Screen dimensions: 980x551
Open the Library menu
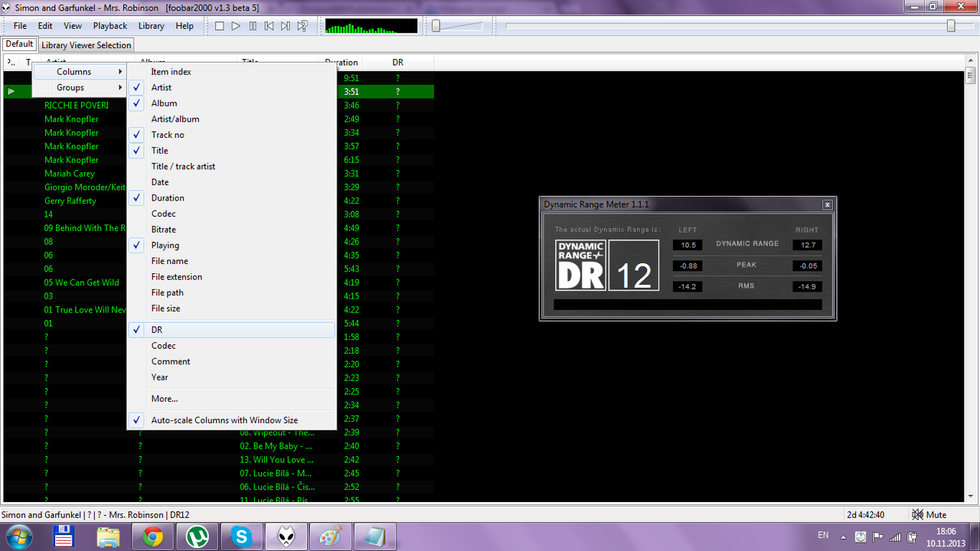[x=151, y=26]
